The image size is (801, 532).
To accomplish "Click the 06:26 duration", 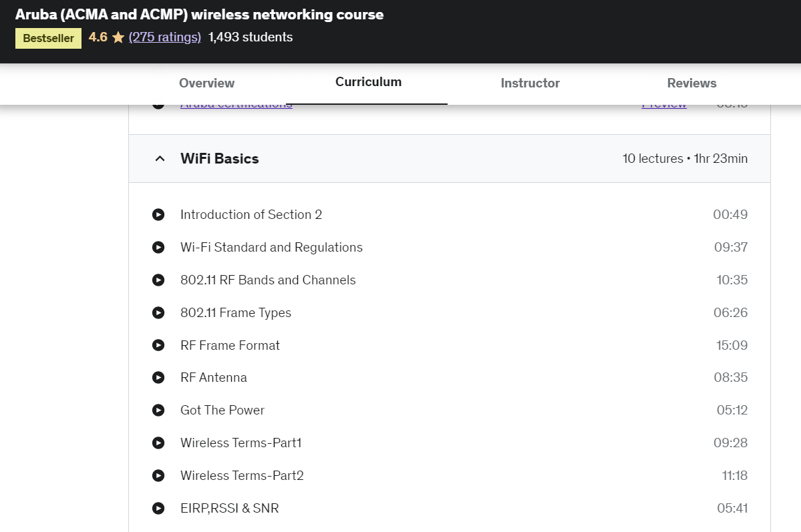I will (730, 312).
